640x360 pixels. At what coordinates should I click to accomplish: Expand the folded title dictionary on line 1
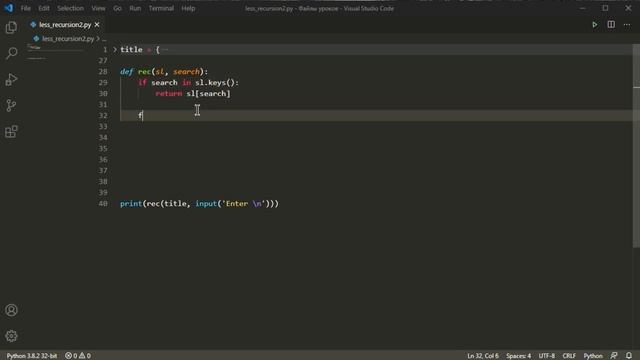pyautogui.click(x=115, y=49)
